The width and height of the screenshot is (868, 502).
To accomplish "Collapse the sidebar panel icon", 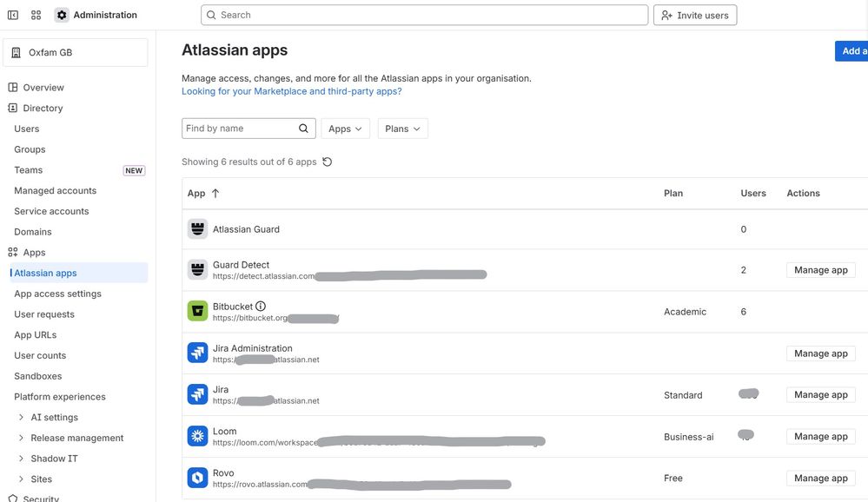I will (13, 15).
